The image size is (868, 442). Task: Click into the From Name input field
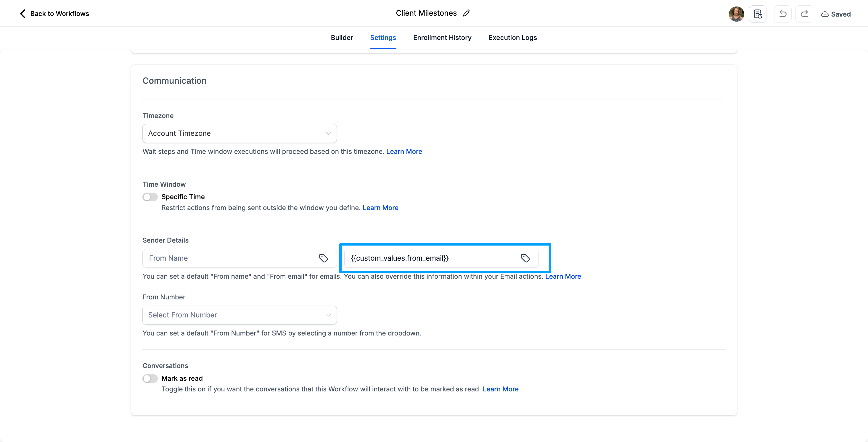point(229,258)
